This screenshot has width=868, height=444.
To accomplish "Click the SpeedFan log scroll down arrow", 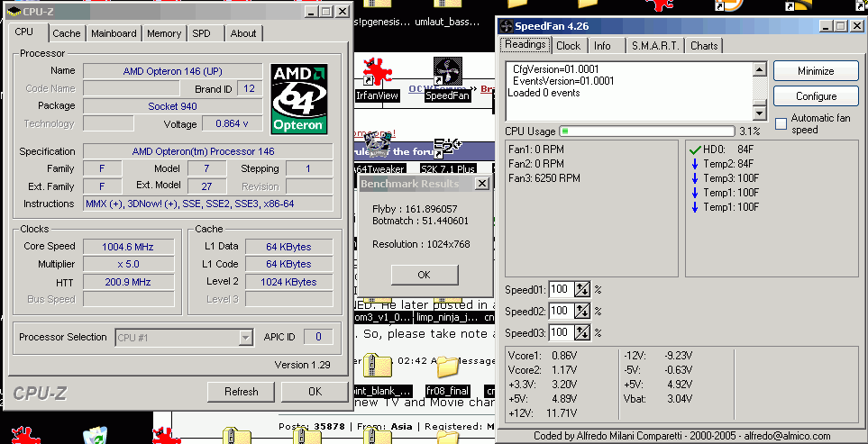I will (760, 113).
